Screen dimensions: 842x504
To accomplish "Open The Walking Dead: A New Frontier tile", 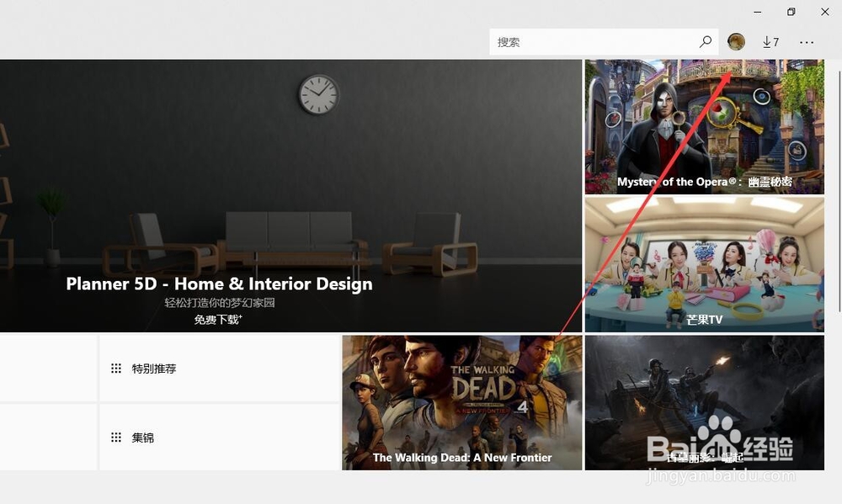I will [461, 402].
